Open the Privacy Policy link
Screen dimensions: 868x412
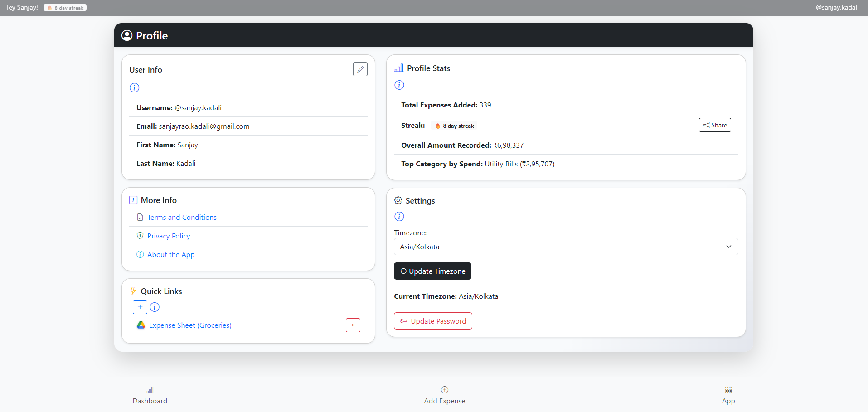tap(169, 236)
